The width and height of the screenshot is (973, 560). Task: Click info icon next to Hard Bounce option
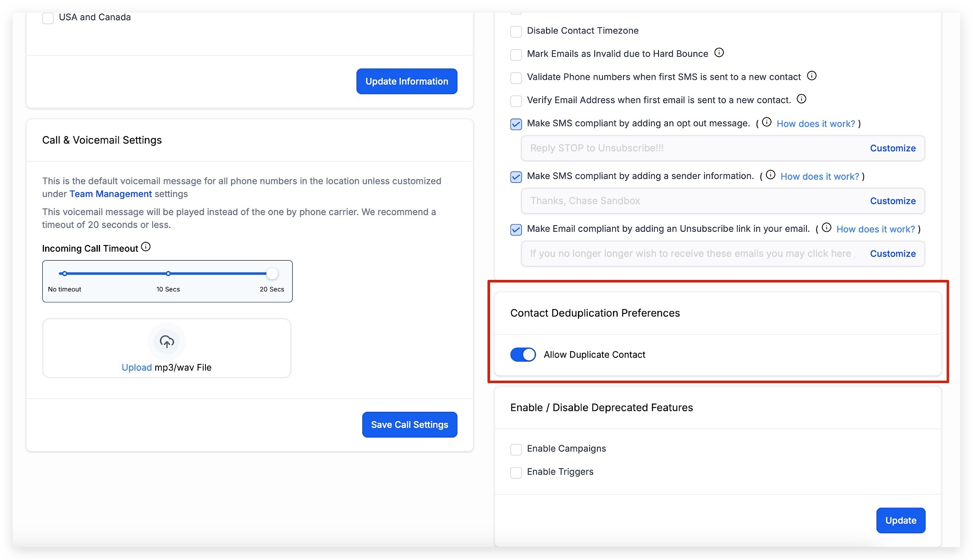[719, 52]
